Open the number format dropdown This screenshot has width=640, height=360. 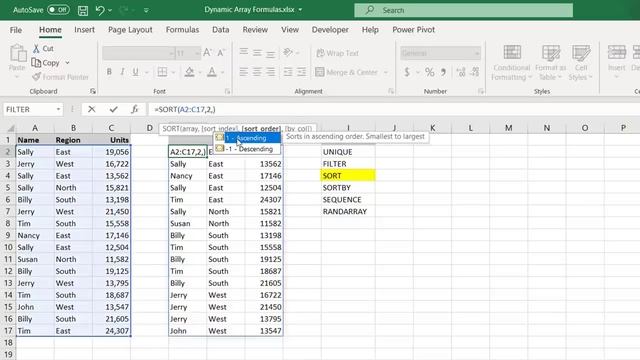coord(476,53)
